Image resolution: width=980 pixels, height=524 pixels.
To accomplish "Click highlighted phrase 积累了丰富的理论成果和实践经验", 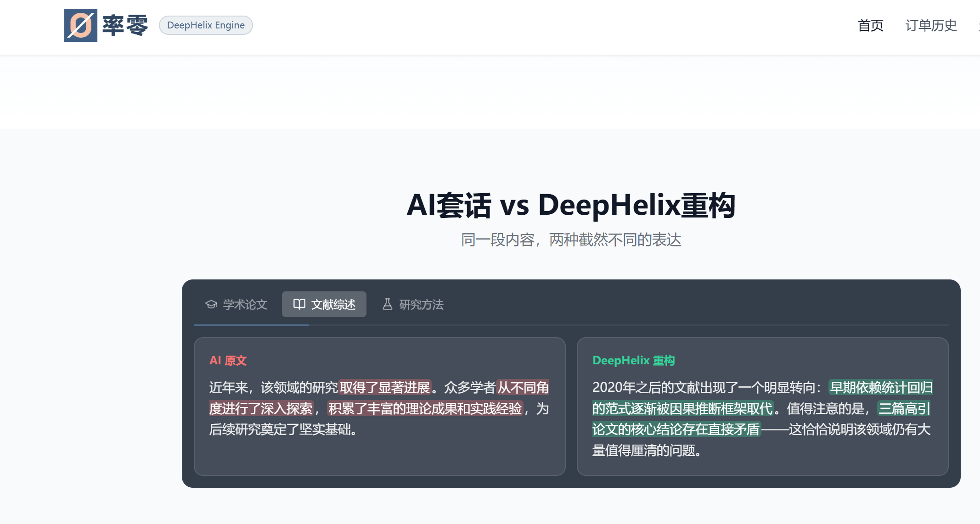I will coord(425,409).
